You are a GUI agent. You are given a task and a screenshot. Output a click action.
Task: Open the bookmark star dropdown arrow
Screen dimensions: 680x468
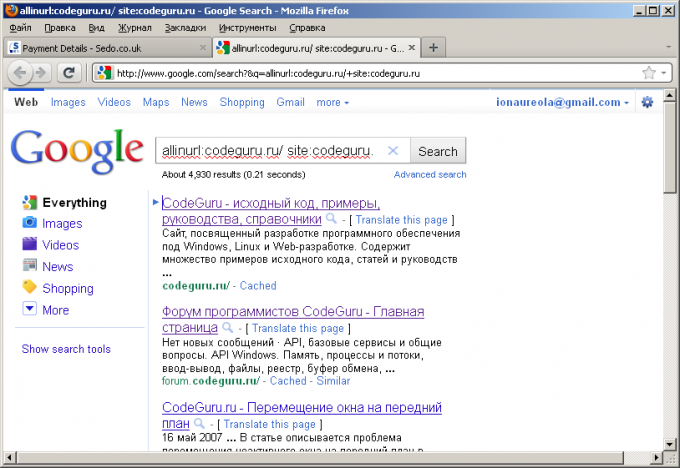coord(664,73)
